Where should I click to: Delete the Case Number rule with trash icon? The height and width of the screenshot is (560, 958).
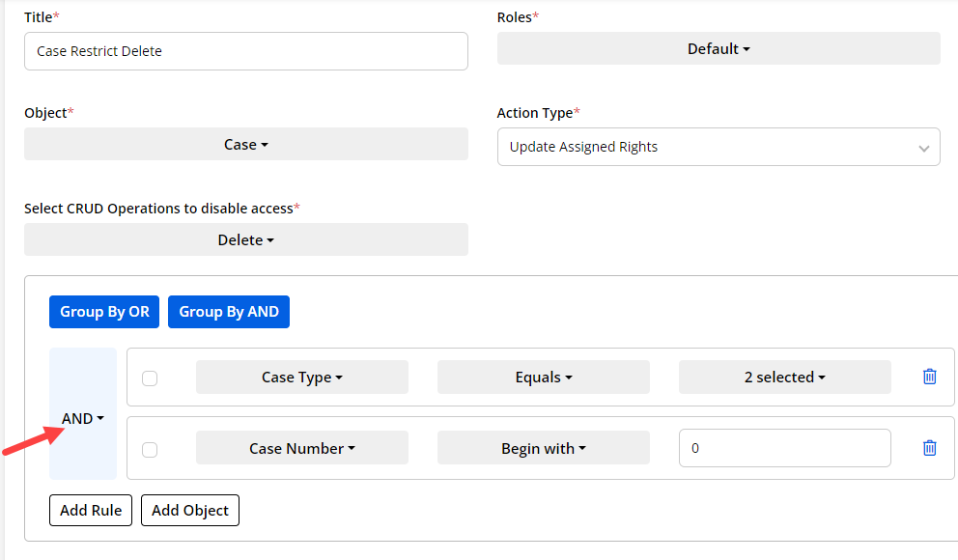coord(929,448)
